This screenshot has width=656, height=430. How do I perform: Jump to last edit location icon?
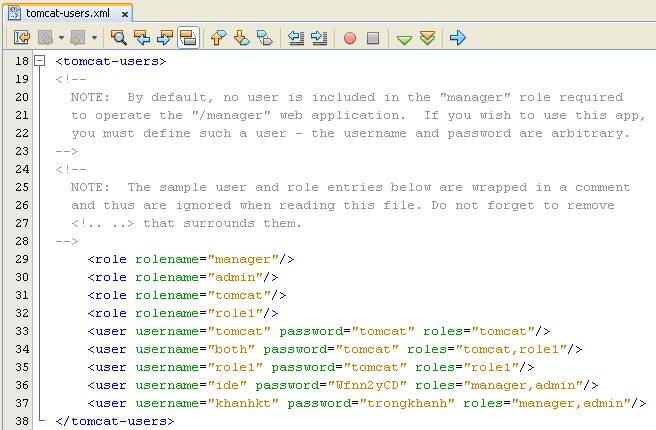point(22,38)
